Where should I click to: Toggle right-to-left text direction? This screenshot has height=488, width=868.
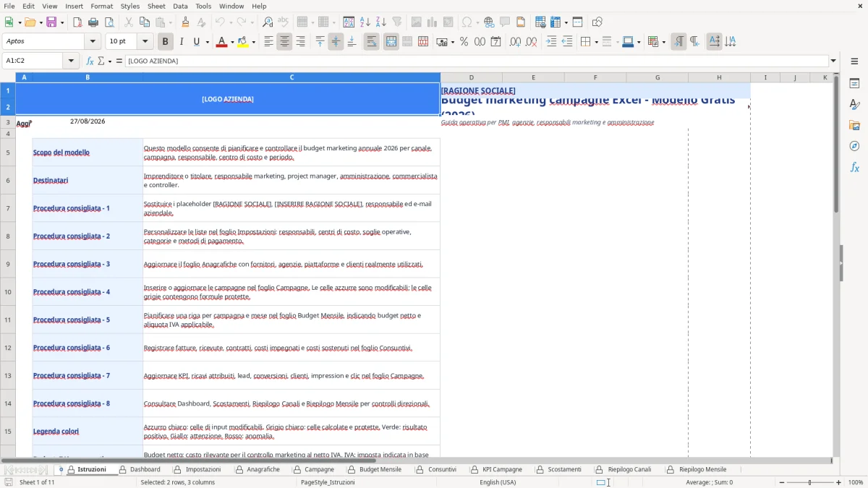pos(694,42)
